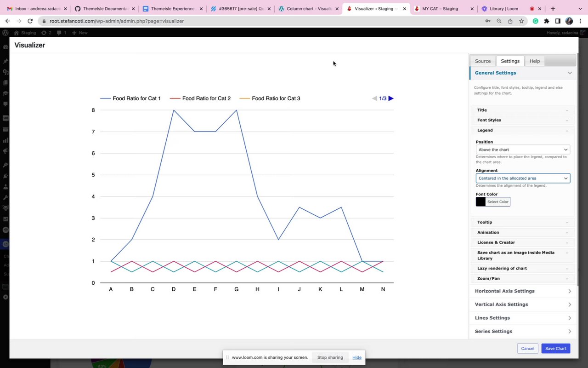Click the Select Color button
The width and height of the screenshot is (588, 368).
(x=498, y=201)
